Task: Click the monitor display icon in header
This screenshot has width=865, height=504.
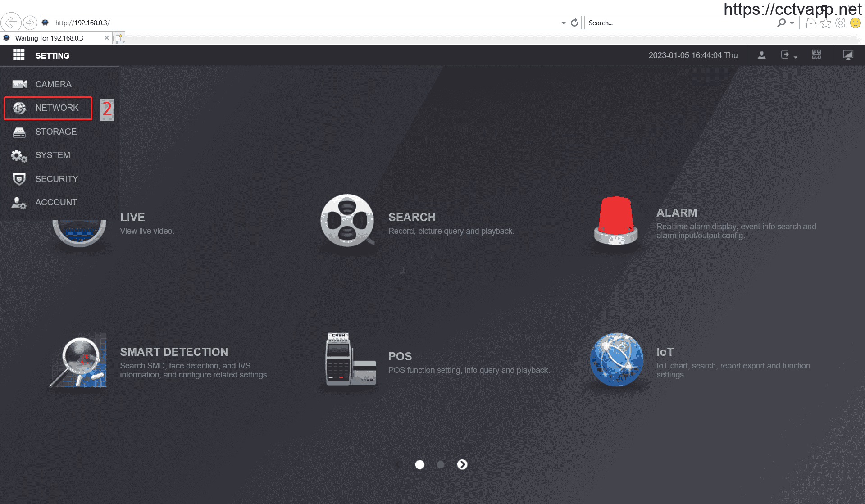Action: (x=848, y=55)
